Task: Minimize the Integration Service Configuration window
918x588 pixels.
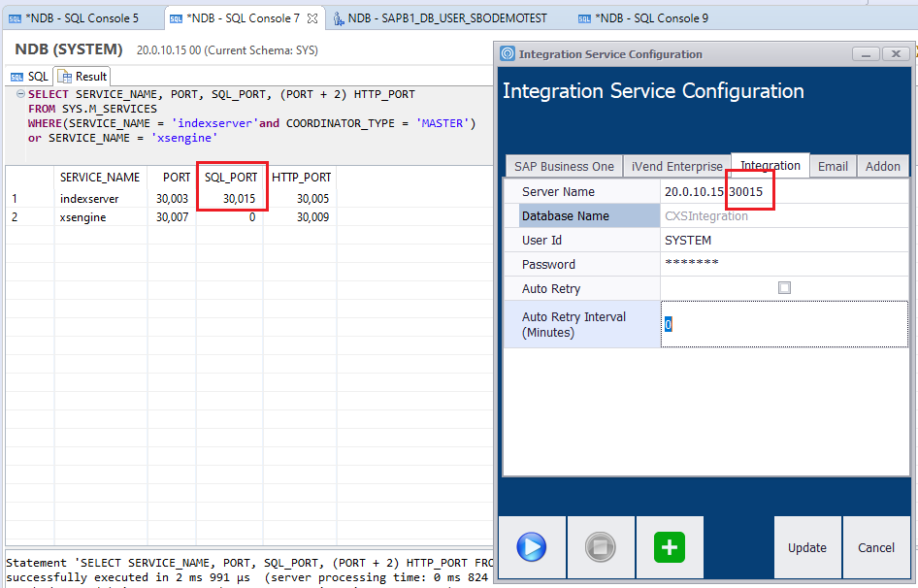Action: click(x=866, y=54)
